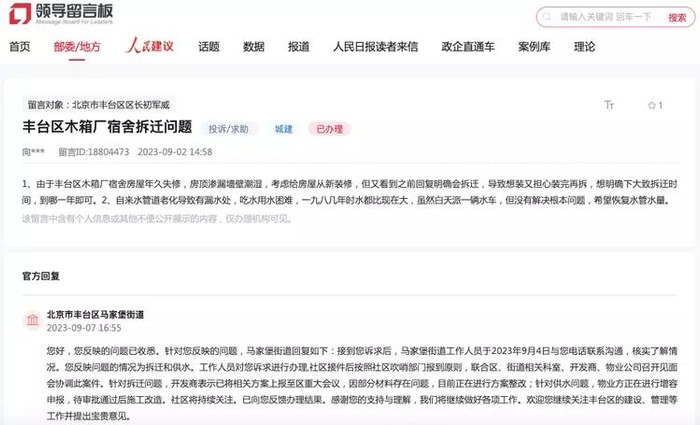Open the 部委/地方 navigation tab
This screenshot has height=425, width=700.
(77, 46)
